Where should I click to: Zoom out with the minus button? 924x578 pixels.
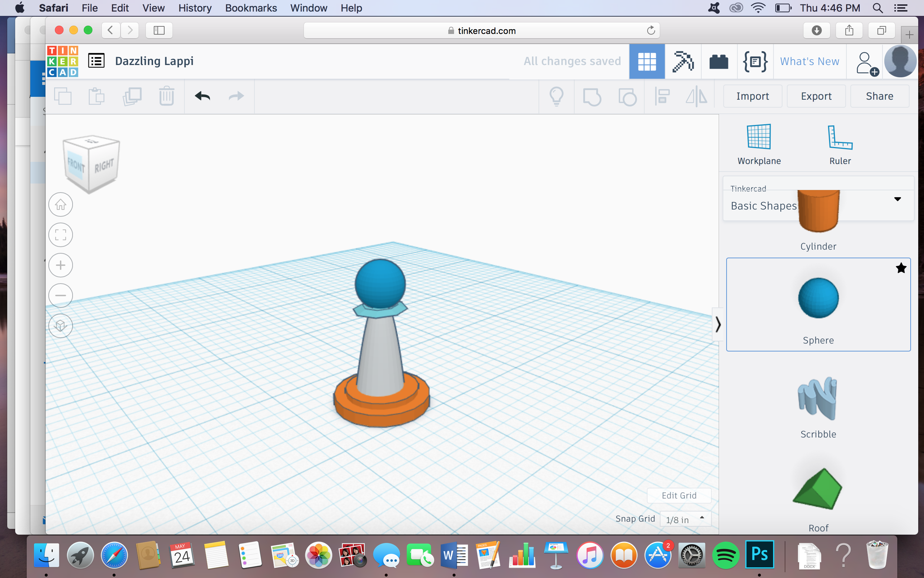tap(61, 295)
